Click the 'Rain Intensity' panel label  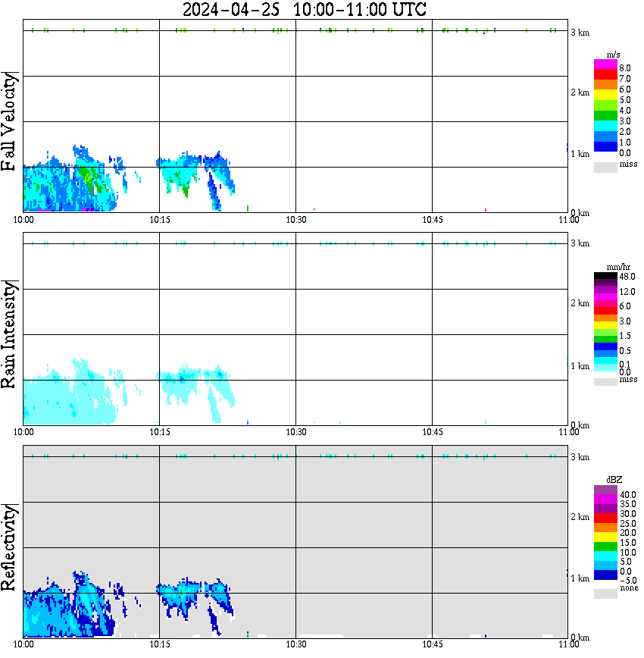point(9,334)
